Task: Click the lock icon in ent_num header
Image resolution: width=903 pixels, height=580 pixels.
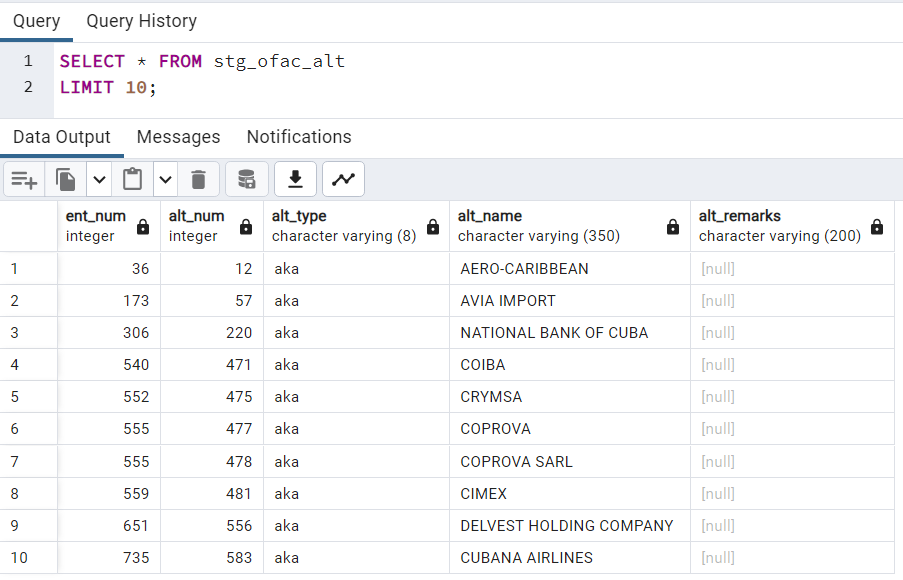Action: tap(143, 227)
